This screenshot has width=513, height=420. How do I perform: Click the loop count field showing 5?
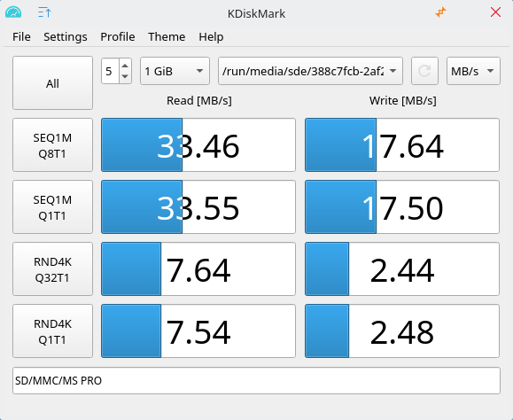(x=110, y=71)
